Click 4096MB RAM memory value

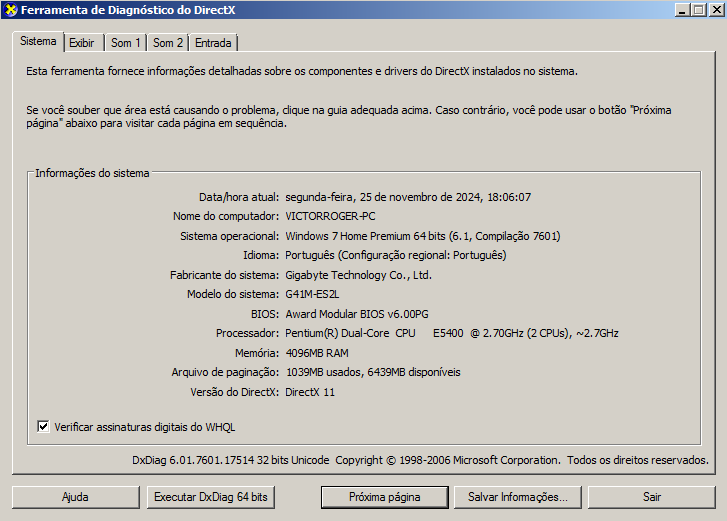click(317, 353)
